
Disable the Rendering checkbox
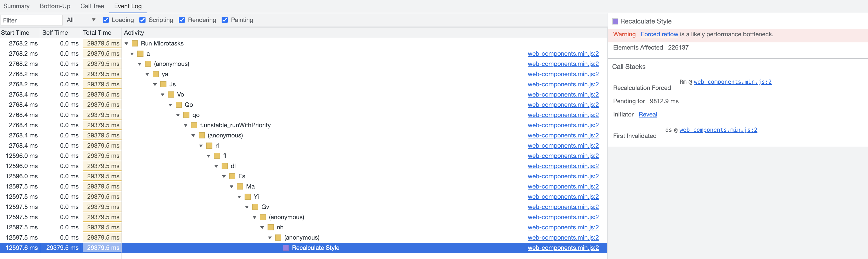coord(182,20)
